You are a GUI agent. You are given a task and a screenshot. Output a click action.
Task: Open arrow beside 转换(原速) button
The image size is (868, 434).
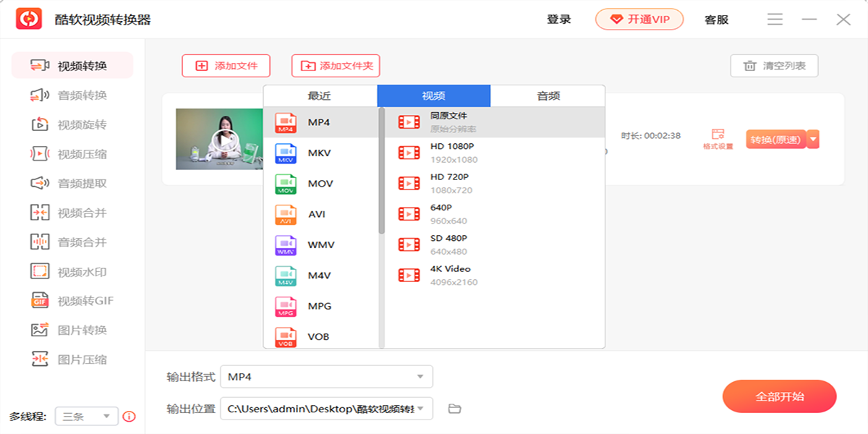pyautogui.click(x=813, y=139)
